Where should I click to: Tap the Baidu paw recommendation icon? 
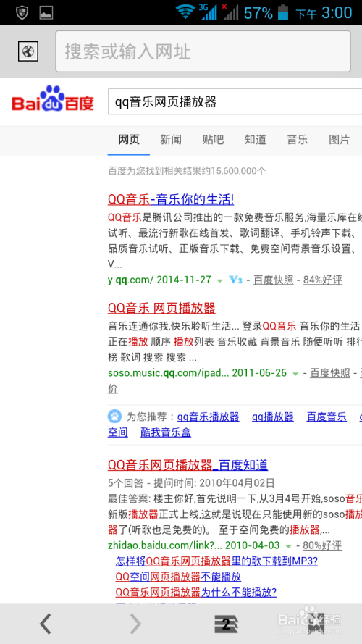pos(114,417)
